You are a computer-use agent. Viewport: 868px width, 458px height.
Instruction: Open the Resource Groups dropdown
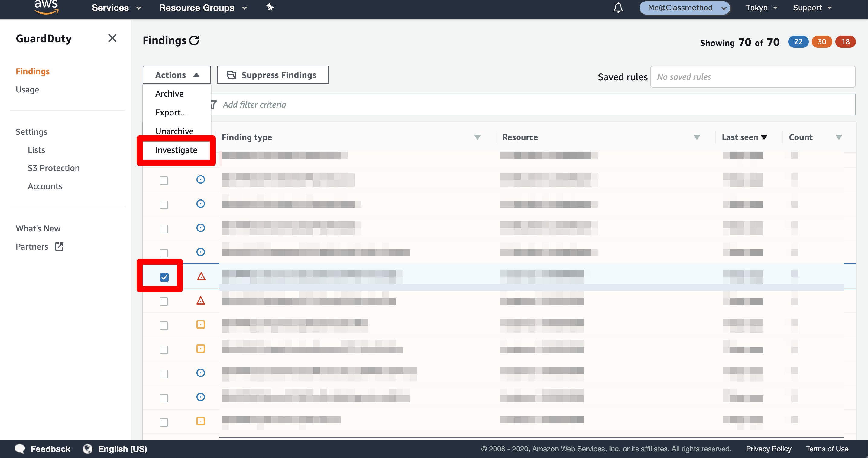click(203, 8)
